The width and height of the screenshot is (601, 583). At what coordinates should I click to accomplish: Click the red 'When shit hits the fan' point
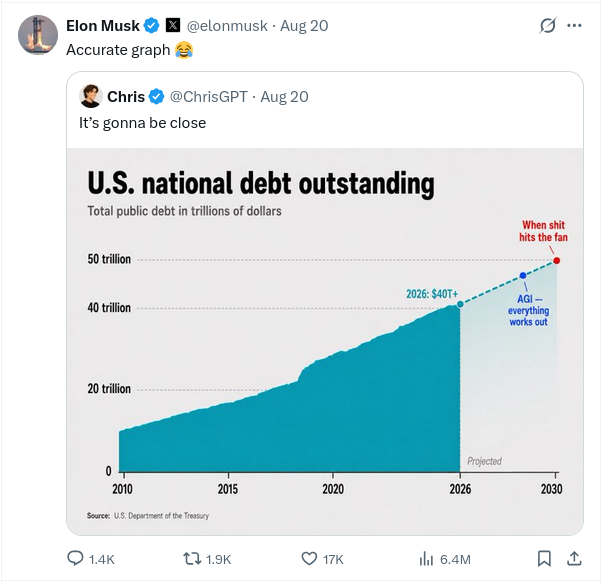pyautogui.click(x=557, y=261)
